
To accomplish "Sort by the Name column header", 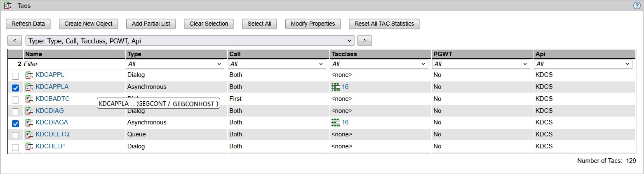I will pos(33,54).
